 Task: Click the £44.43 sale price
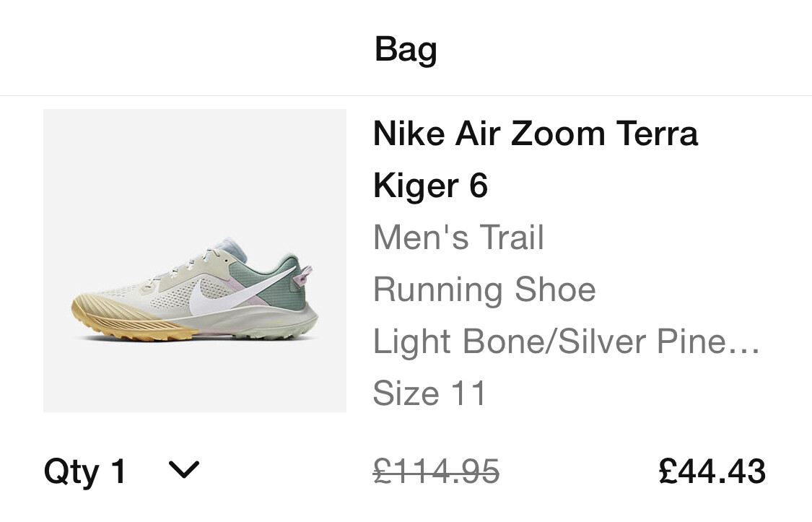712,471
